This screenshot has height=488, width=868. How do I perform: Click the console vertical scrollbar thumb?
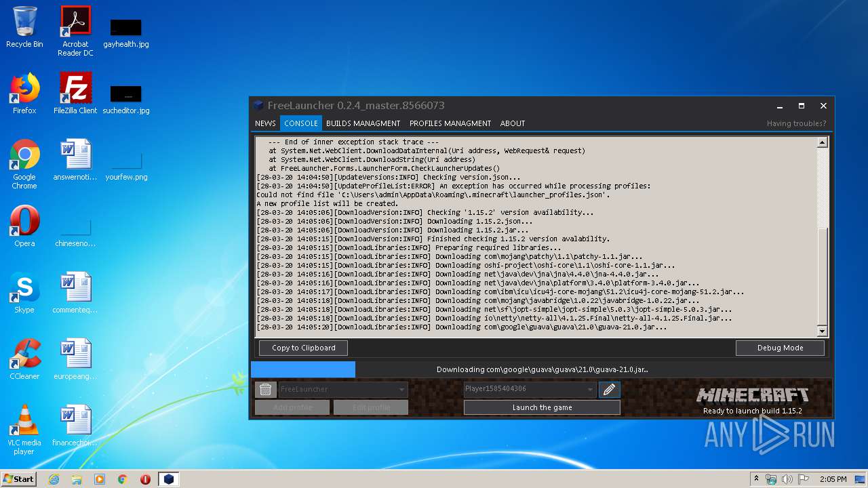point(823,277)
